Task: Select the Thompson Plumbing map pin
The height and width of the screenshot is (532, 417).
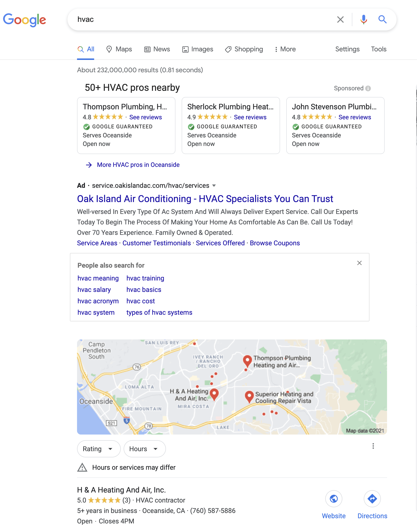Action: [247, 361]
